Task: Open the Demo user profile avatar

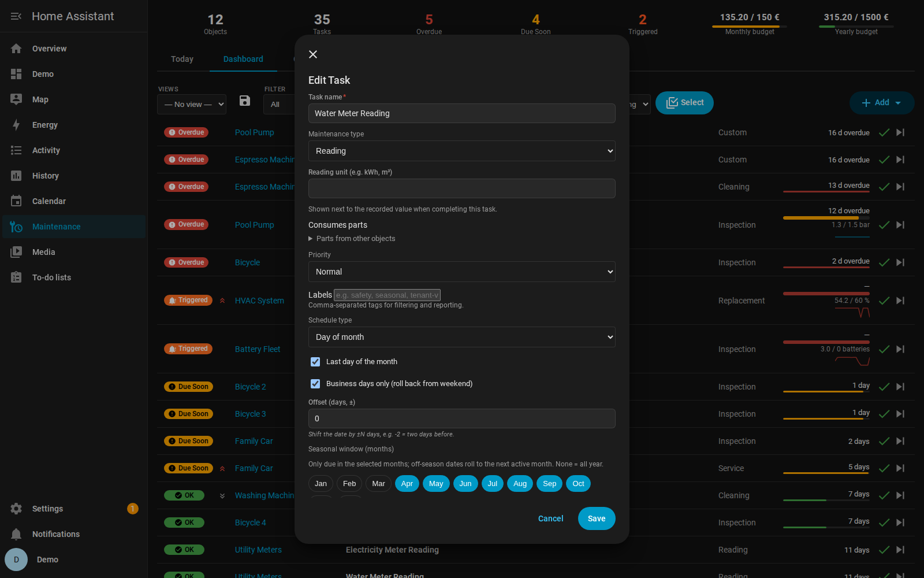Action: point(16,560)
